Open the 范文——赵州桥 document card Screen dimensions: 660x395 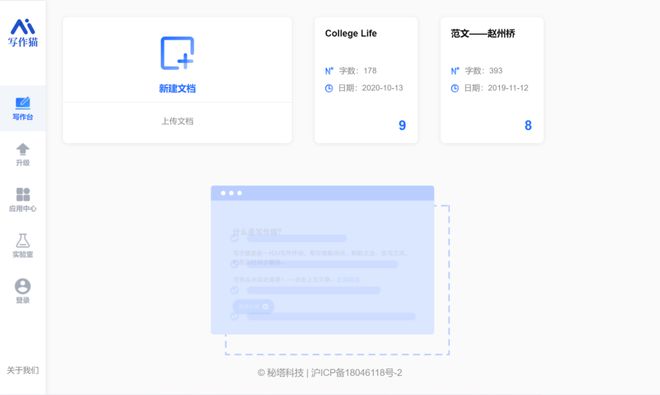[x=492, y=80]
